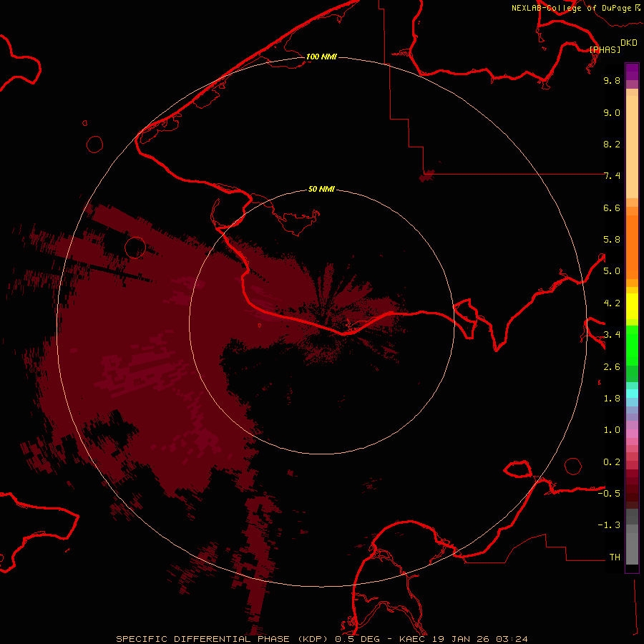Viewport: 644px width, 644px height.
Task: Click the (KDP) product abbreviation in caption
Action: 313,639
